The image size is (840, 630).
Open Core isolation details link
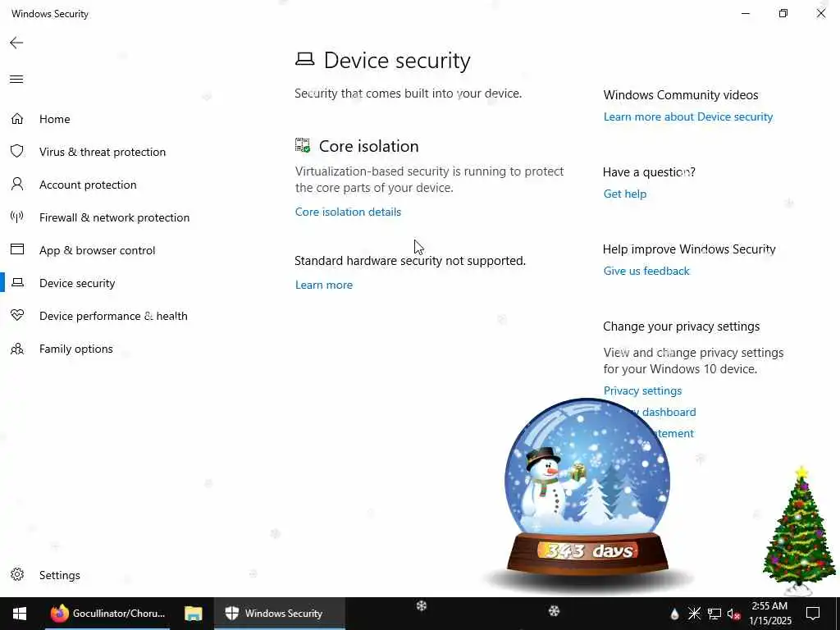point(348,212)
